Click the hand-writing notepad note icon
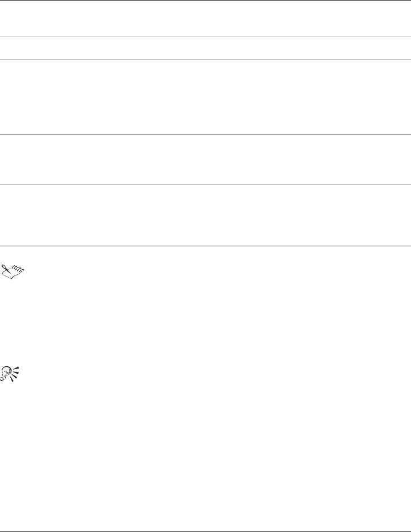 pyautogui.click(x=13, y=271)
